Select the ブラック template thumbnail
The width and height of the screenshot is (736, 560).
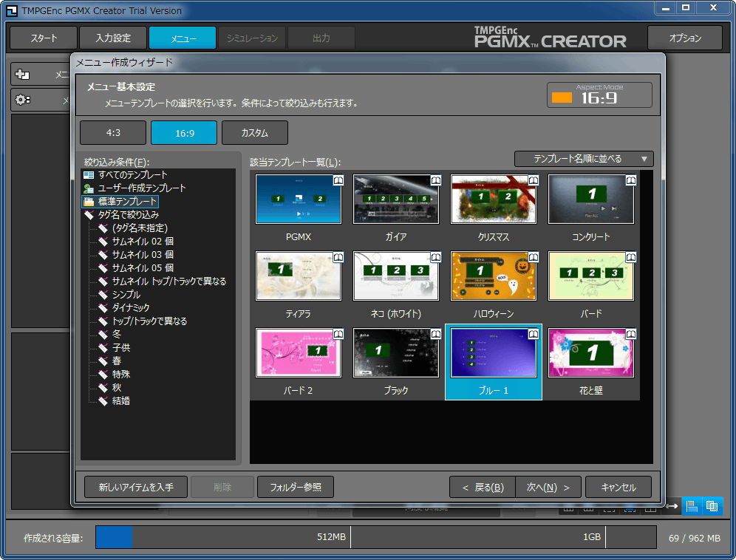(x=396, y=353)
